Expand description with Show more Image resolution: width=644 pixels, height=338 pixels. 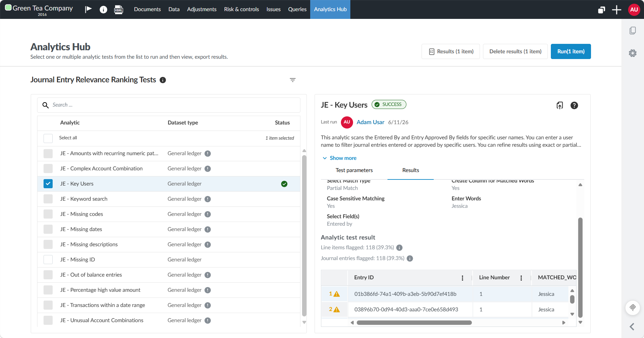click(x=340, y=158)
